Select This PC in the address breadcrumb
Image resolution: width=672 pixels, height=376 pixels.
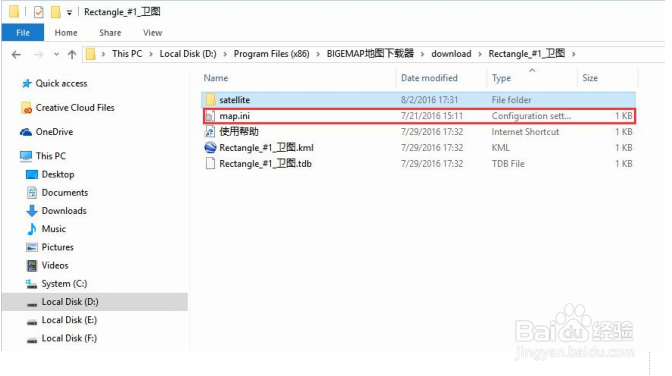[x=127, y=54]
